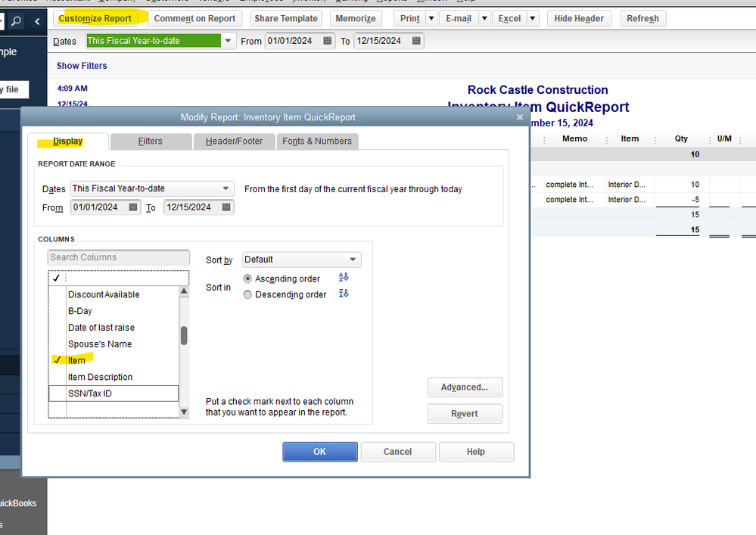Click the Hide Header button
The image size is (756, 535).
[579, 19]
